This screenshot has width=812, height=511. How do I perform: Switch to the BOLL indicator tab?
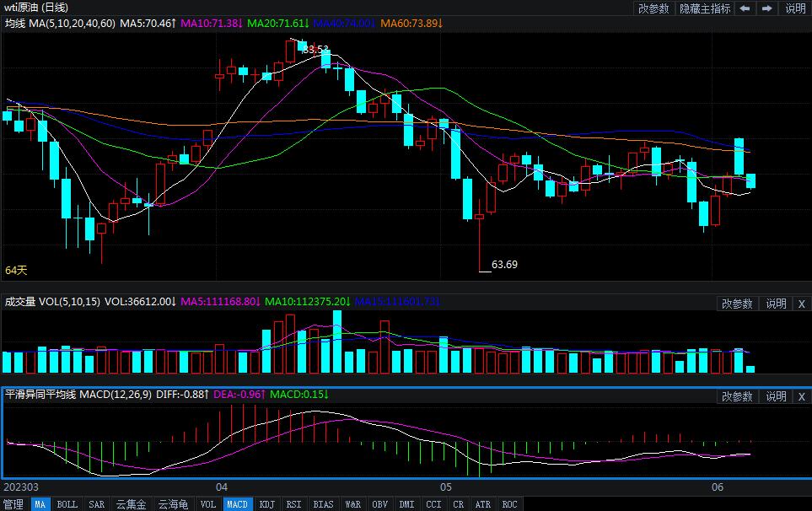click(x=67, y=504)
